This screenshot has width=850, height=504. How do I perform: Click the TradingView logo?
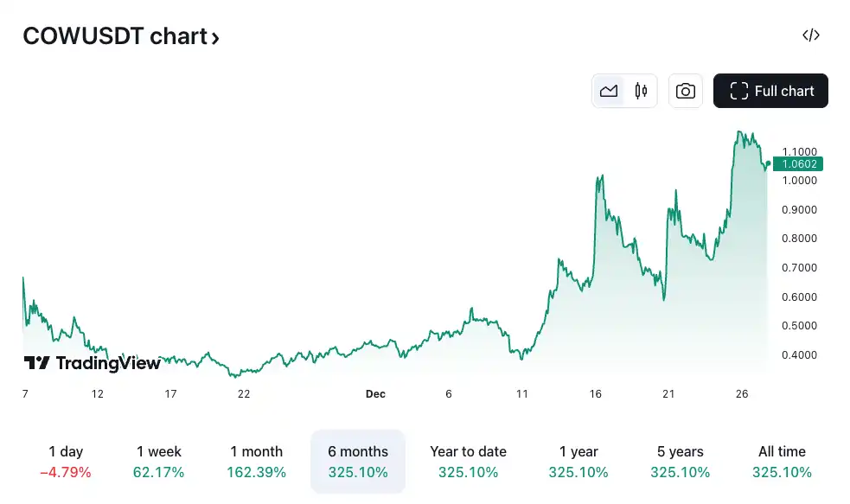pos(92,363)
